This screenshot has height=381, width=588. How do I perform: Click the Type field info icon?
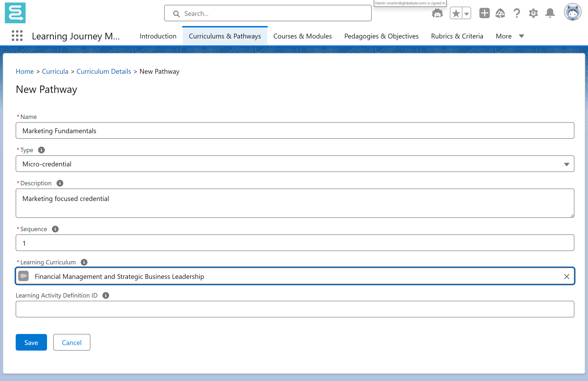41,150
